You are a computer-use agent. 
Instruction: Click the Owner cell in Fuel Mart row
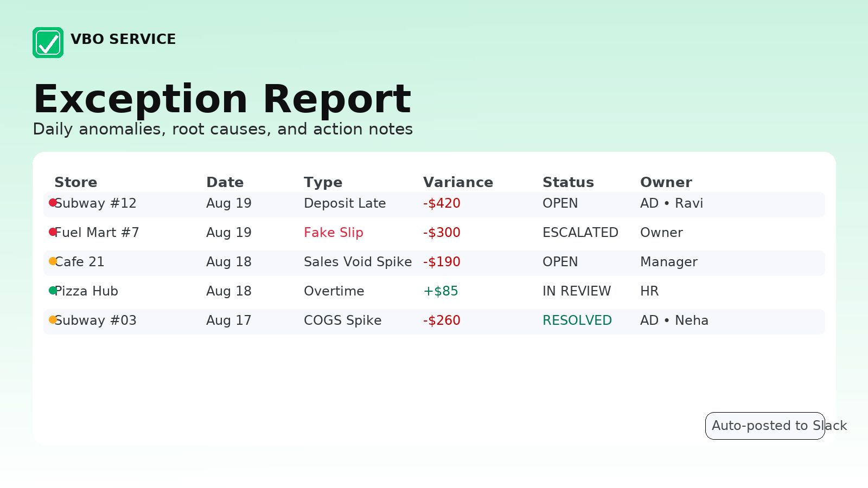tap(661, 233)
